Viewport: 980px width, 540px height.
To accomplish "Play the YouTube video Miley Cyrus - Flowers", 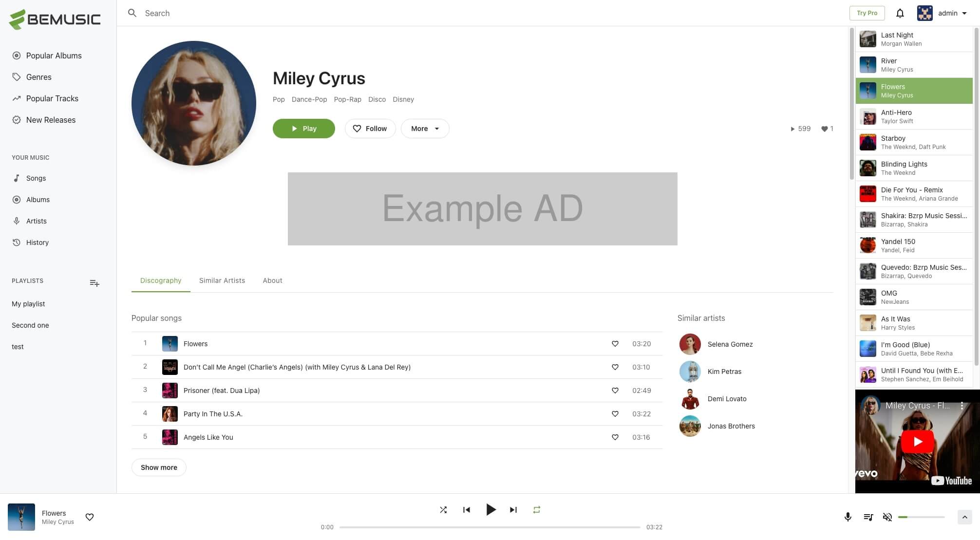I will pos(918,442).
